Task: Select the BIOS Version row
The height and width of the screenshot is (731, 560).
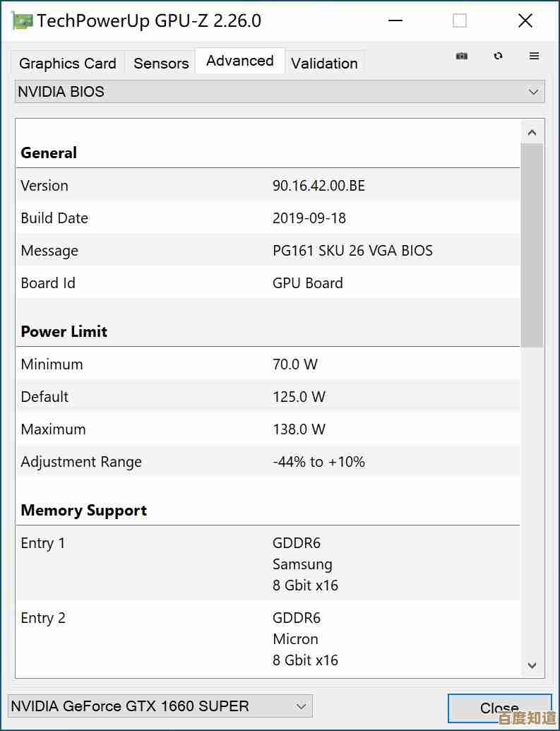Action: point(267,186)
